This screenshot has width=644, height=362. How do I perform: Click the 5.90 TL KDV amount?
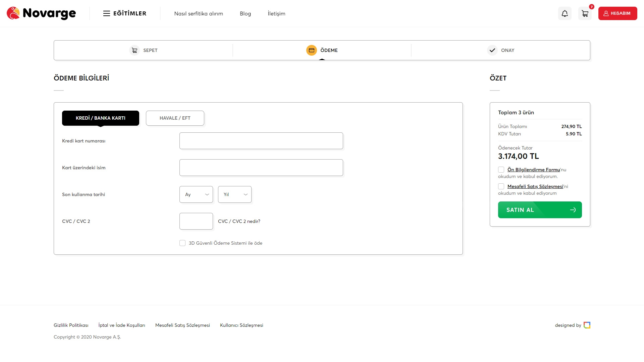574,134
